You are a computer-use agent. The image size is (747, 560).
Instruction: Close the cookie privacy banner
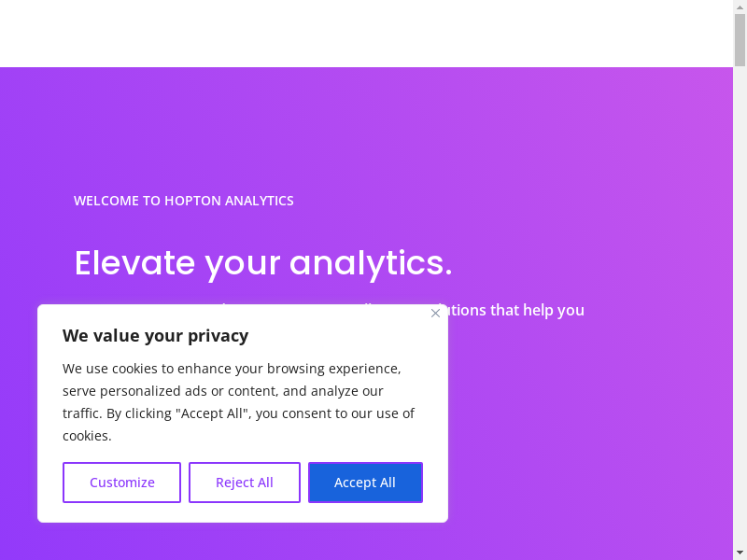435,314
